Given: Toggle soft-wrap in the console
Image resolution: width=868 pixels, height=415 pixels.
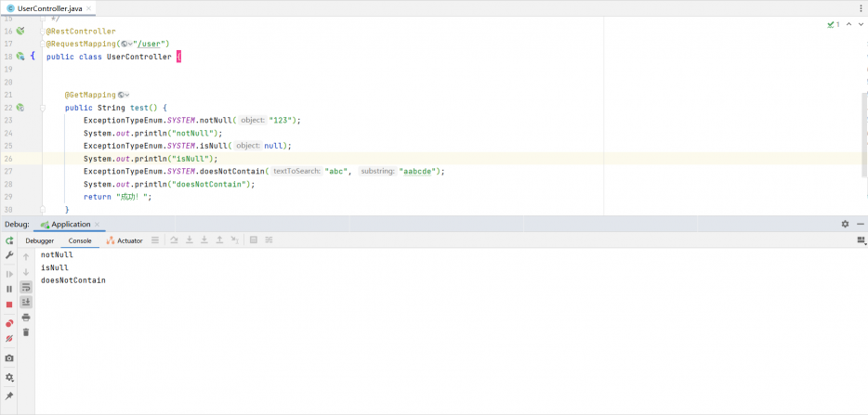Looking at the screenshot, I should tap(26, 287).
